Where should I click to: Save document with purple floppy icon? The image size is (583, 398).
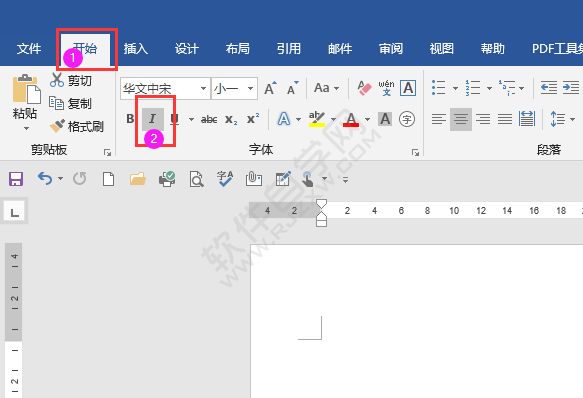click(x=16, y=179)
